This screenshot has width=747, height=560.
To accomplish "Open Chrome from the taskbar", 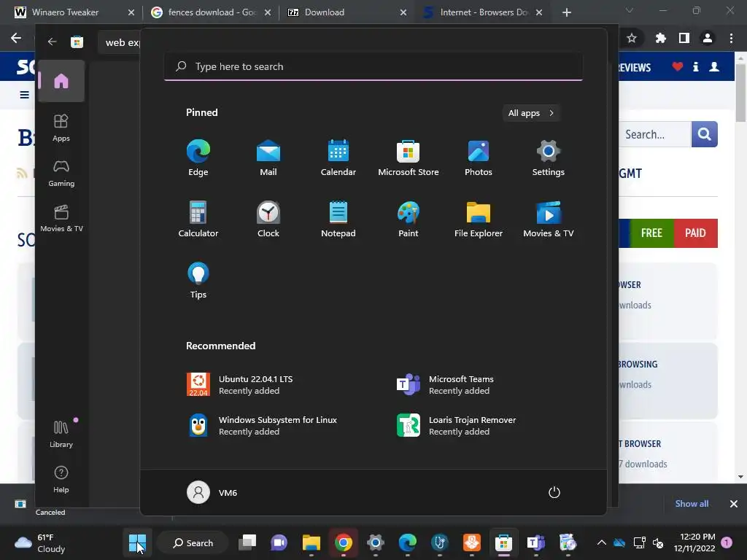I will click(x=343, y=542).
